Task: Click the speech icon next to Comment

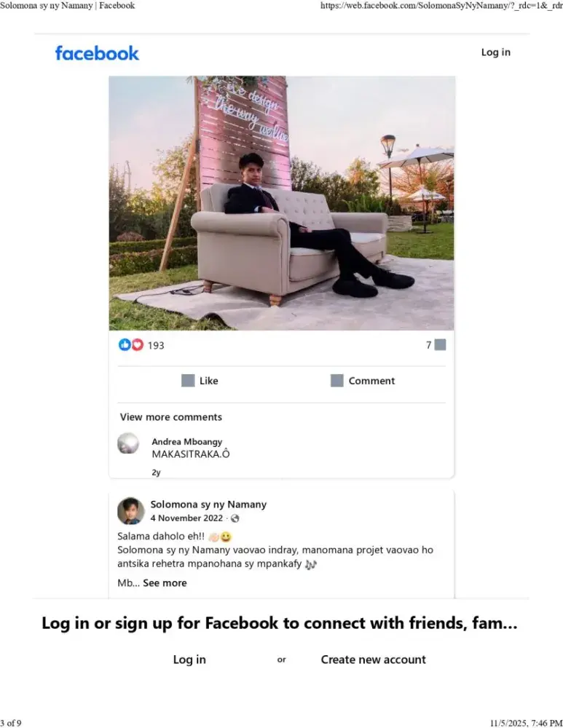Action: coord(336,381)
